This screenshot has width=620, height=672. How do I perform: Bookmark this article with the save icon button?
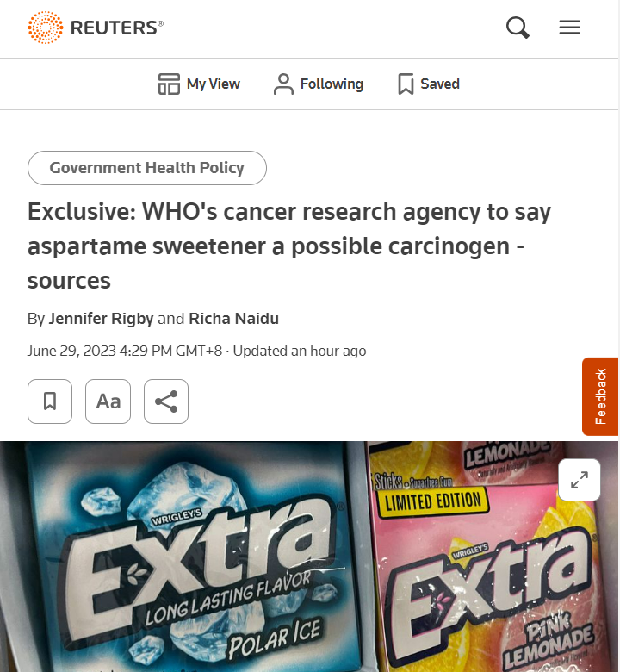coord(50,401)
